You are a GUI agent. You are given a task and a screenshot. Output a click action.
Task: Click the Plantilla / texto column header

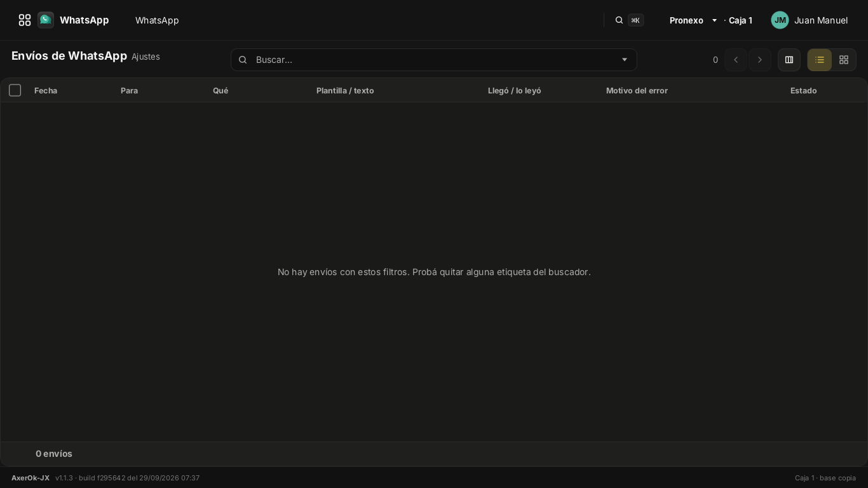[345, 91]
